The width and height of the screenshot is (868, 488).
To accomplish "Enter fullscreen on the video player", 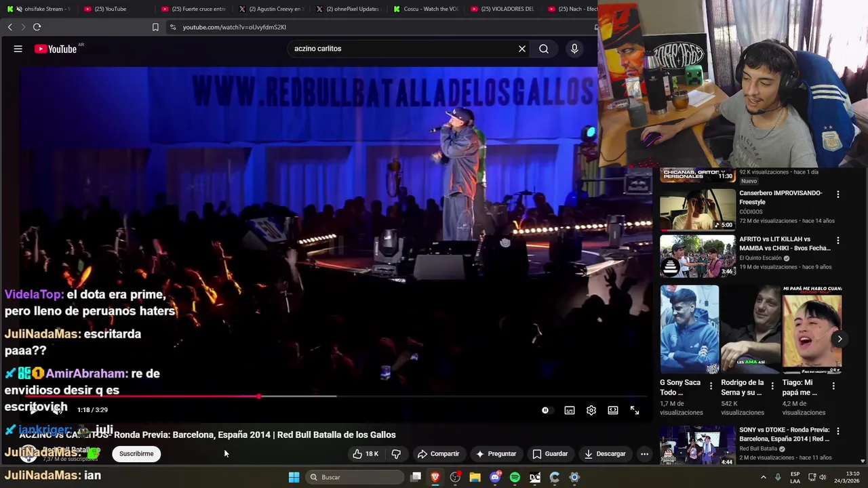I will (x=635, y=410).
